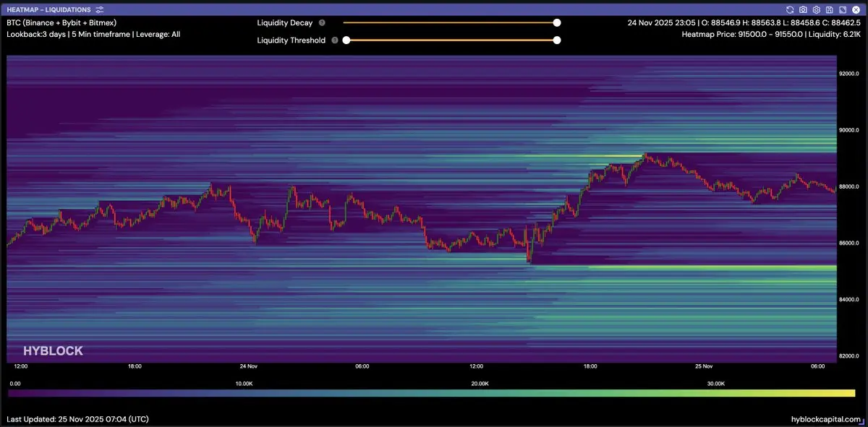Image resolution: width=868 pixels, height=427 pixels.
Task: Click the left Liquidity Threshold handle
Action: coord(346,40)
